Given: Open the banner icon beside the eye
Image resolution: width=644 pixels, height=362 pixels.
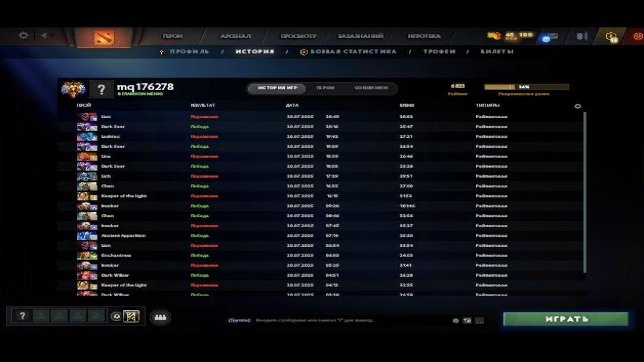Looking at the screenshot, I should (x=131, y=317).
